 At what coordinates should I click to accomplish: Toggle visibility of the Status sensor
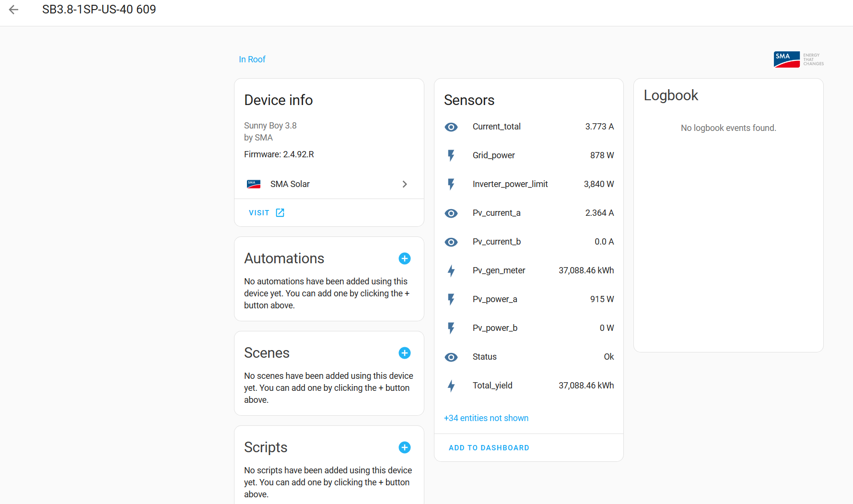pos(451,357)
